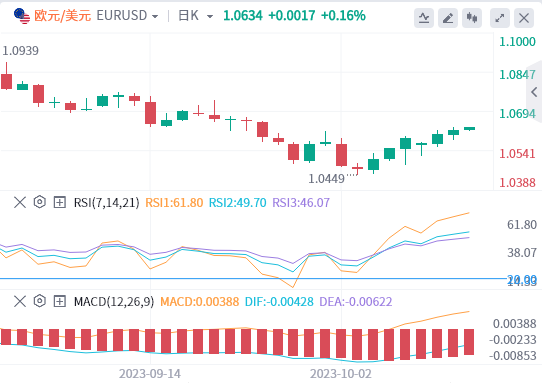Open RSI indicator settings hexagon icon

click(40, 202)
